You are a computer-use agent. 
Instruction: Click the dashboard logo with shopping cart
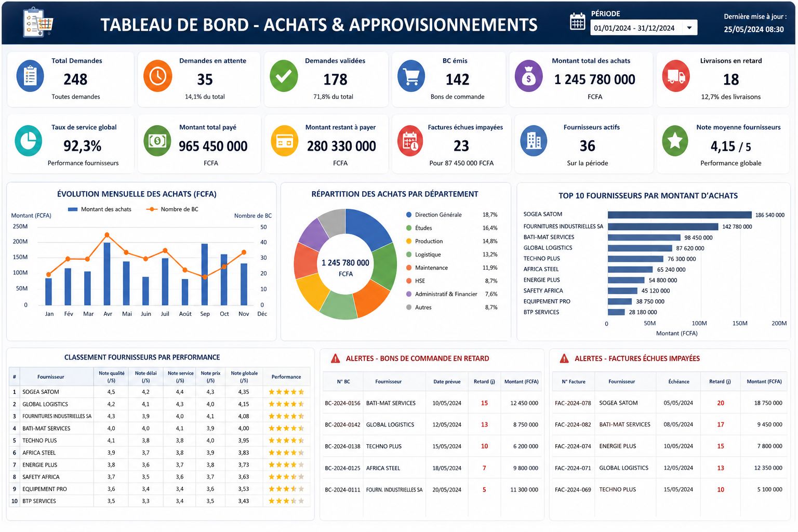(38, 22)
